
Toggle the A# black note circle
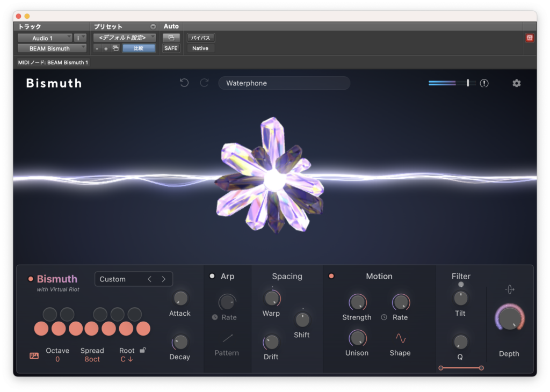[134, 314]
